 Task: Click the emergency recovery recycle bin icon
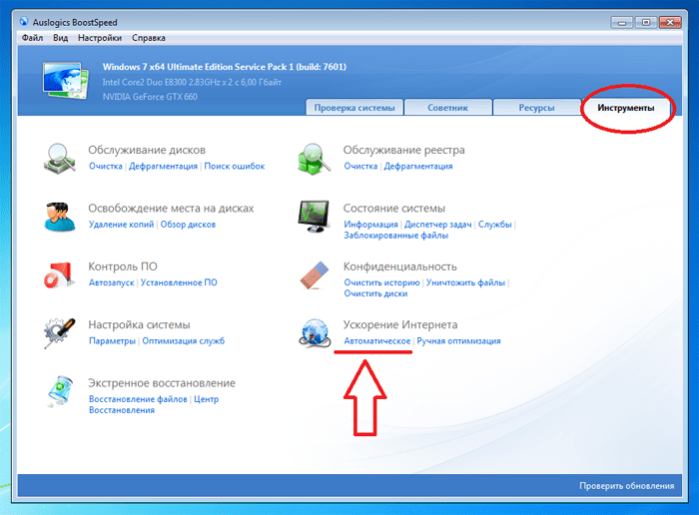[60, 391]
